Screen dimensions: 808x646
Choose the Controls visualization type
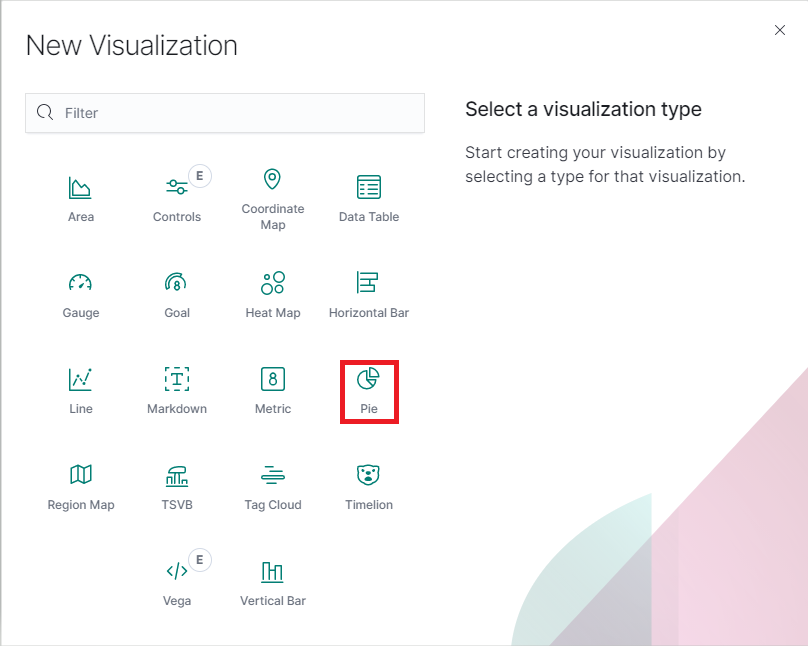point(177,188)
